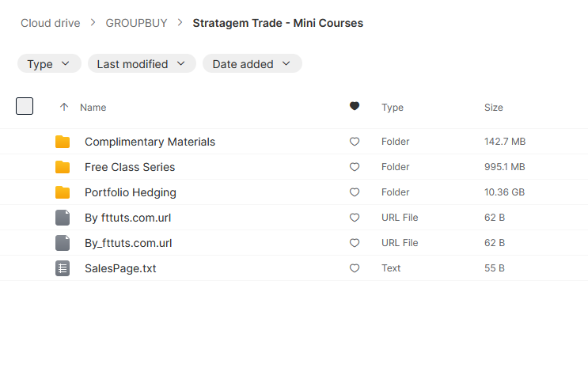The image size is (588, 387).
Task: Open the Free Class Series folder name
Action: (x=130, y=167)
